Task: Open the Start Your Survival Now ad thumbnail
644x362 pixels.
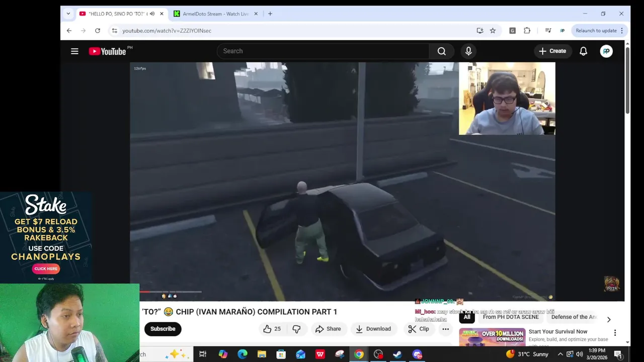Action: pyautogui.click(x=492, y=337)
